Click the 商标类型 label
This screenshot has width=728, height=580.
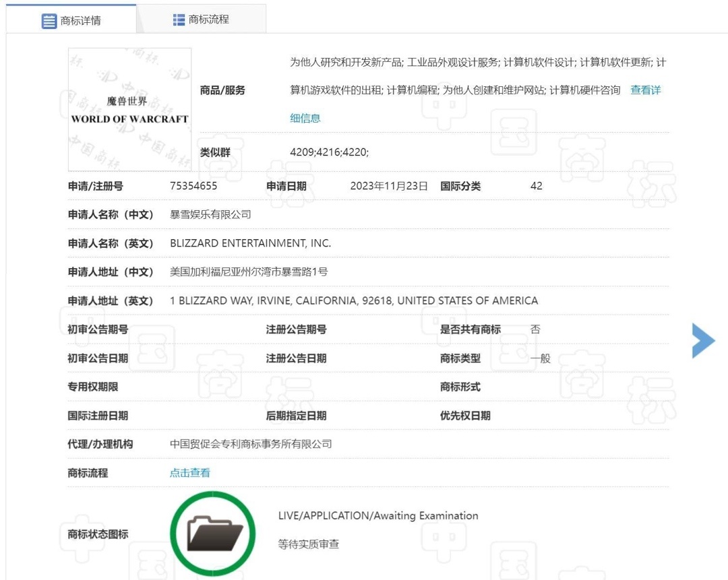(460, 358)
